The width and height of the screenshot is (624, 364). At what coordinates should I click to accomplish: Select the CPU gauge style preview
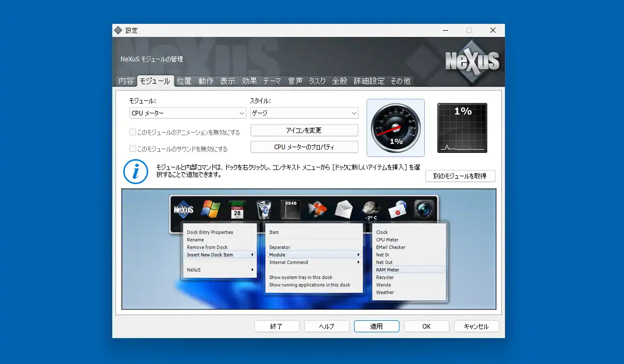(x=396, y=128)
